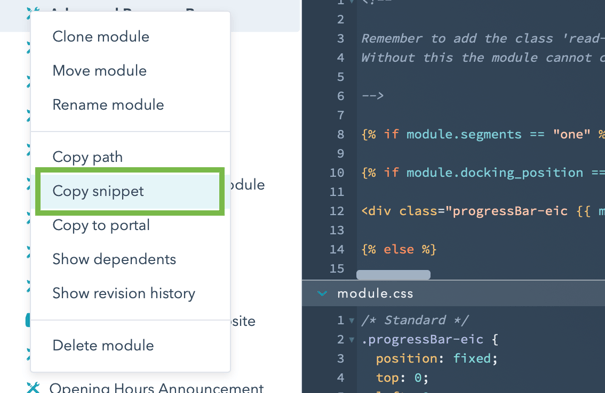Click the position: fixed CSS line
Viewport: 605px width, 393px height.
pyautogui.click(x=437, y=358)
